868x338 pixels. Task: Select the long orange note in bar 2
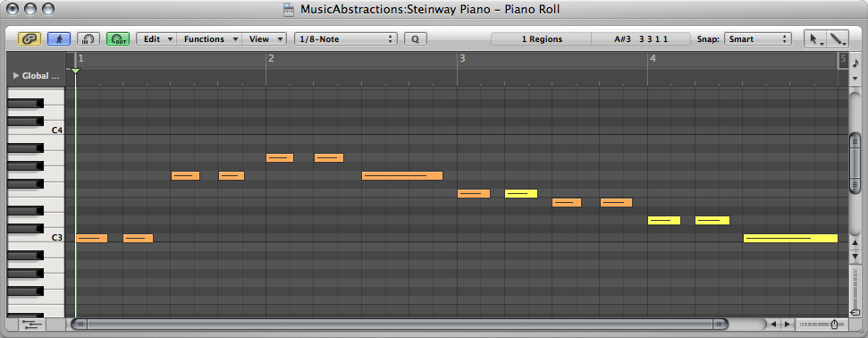click(x=402, y=176)
